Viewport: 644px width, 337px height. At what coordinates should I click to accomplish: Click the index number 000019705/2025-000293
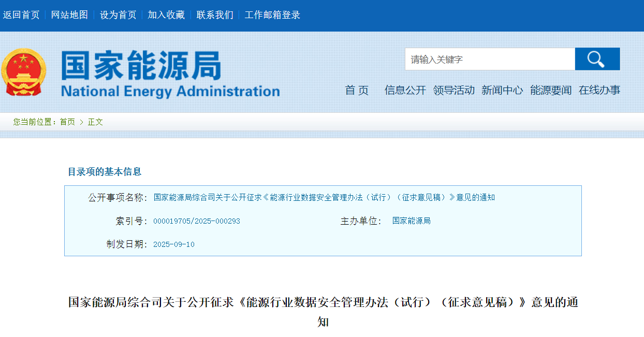[197, 221]
